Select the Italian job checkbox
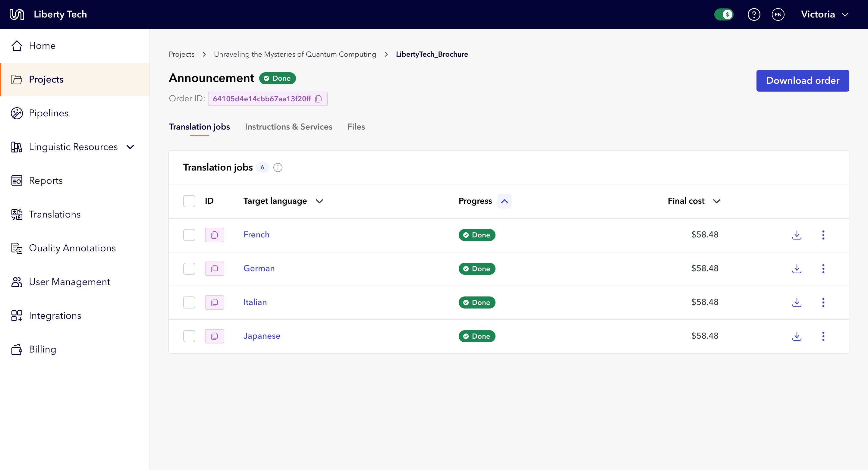The height and width of the screenshot is (470, 868). click(x=189, y=302)
